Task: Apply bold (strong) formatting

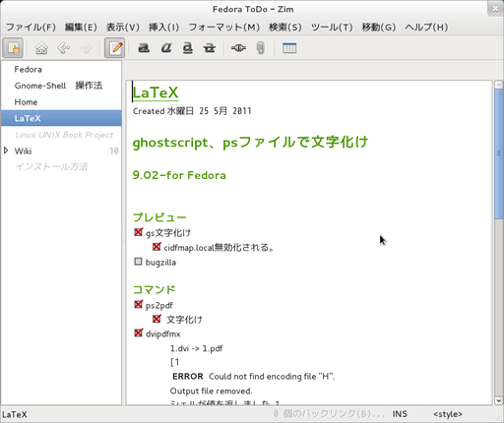Action: pos(144,48)
